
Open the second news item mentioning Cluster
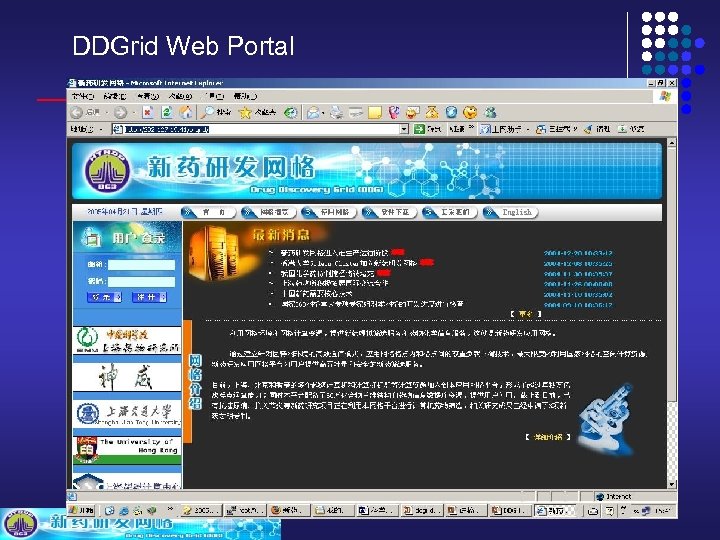349,263
